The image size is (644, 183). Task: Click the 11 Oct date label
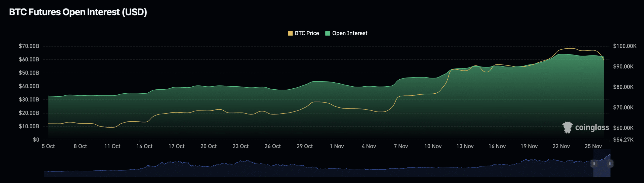coord(112,146)
